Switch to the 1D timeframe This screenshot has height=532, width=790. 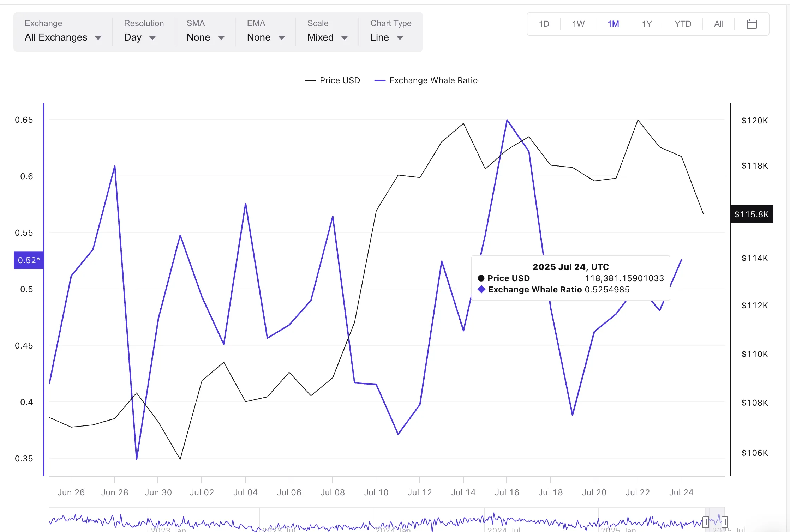tap(544, 24)
